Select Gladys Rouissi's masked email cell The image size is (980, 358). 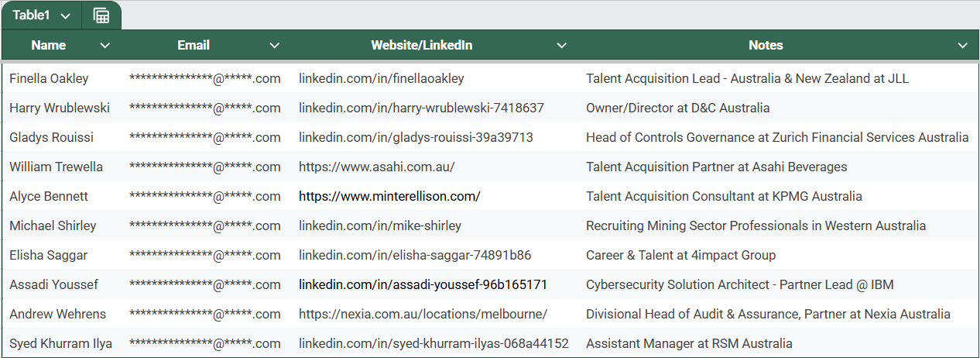tap(205, 137)
